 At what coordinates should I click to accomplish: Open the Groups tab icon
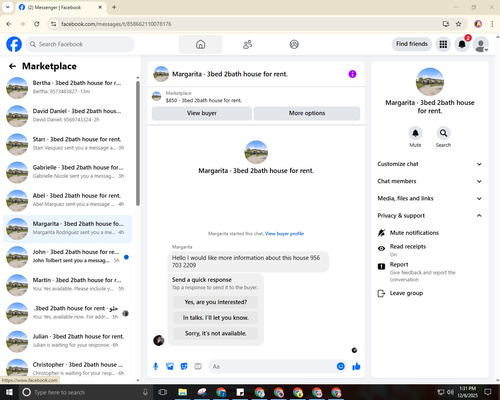[x=294, y=44]
